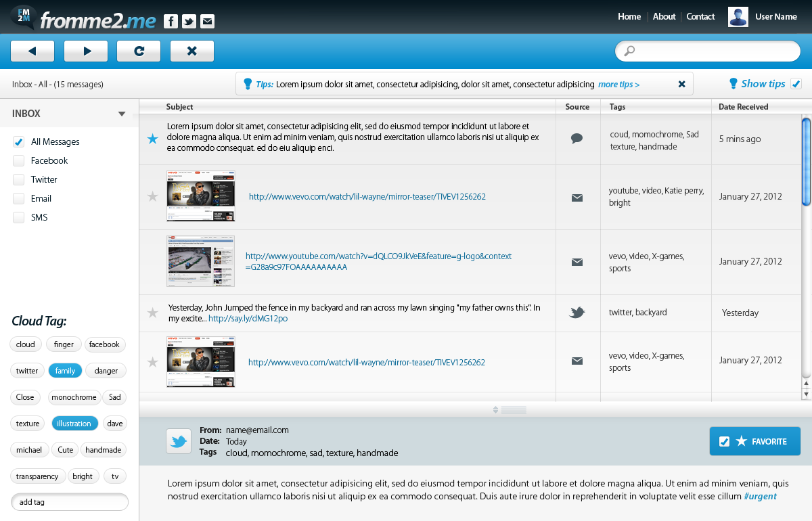
Task: Click the scrollbar down arrow in message list
Action: click(x=806, y=394)
